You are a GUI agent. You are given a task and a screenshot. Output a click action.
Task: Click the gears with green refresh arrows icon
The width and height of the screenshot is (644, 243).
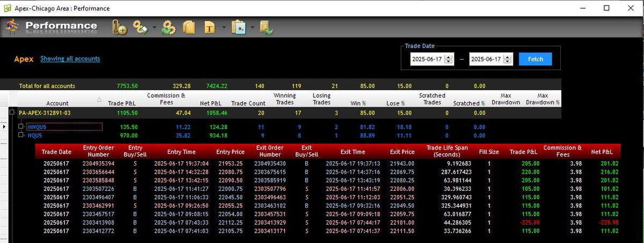tap(169, 27)
